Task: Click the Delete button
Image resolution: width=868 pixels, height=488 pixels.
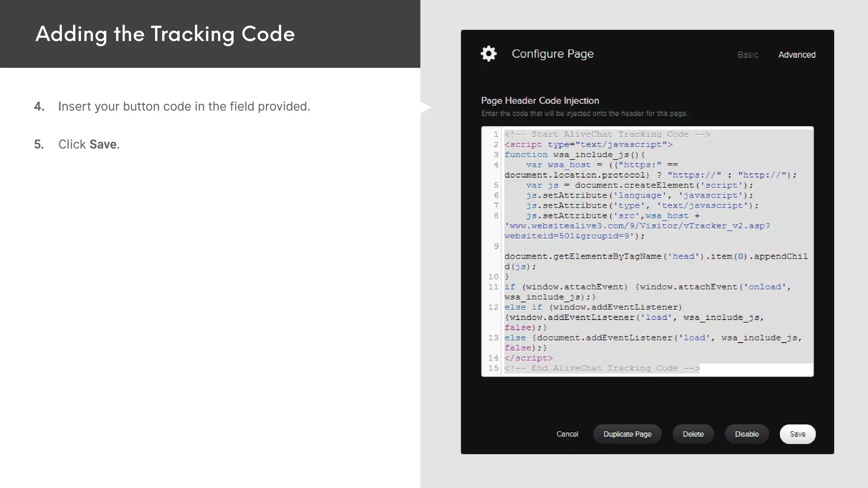Action: 693,434
